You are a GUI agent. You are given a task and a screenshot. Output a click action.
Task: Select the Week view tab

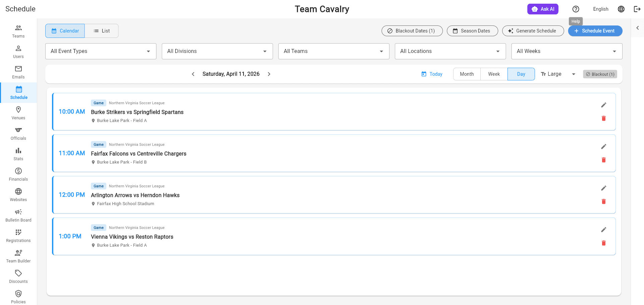tap(494, 74)
